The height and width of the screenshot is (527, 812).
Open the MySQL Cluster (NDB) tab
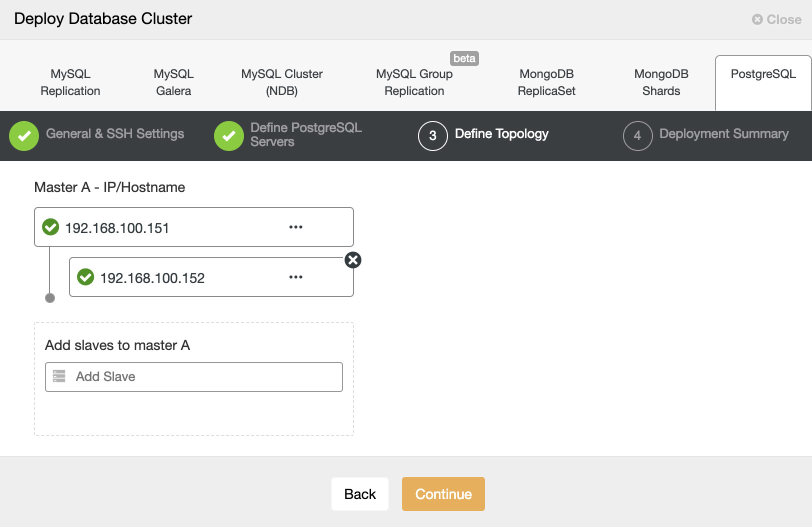282,82
